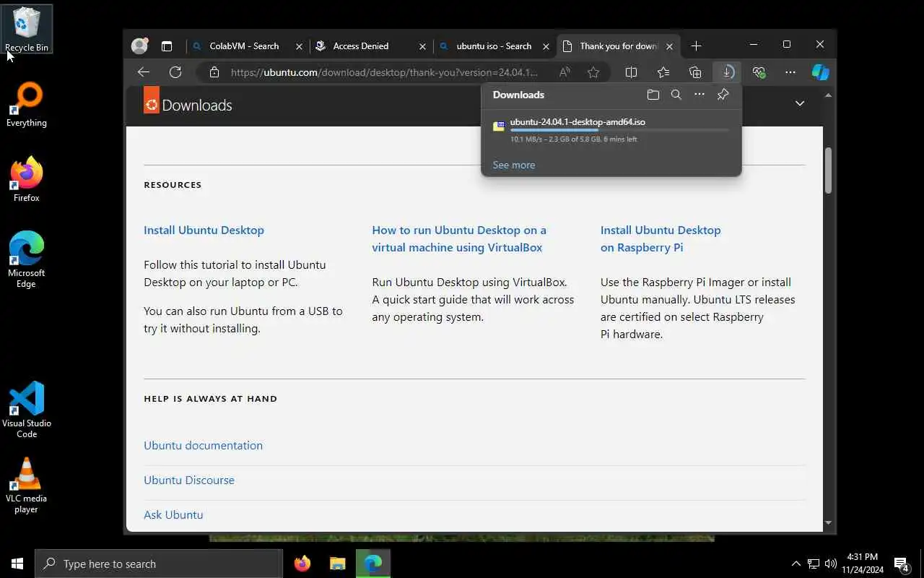
Task: Search downloads in the Downloads panel
Action: 676,95
